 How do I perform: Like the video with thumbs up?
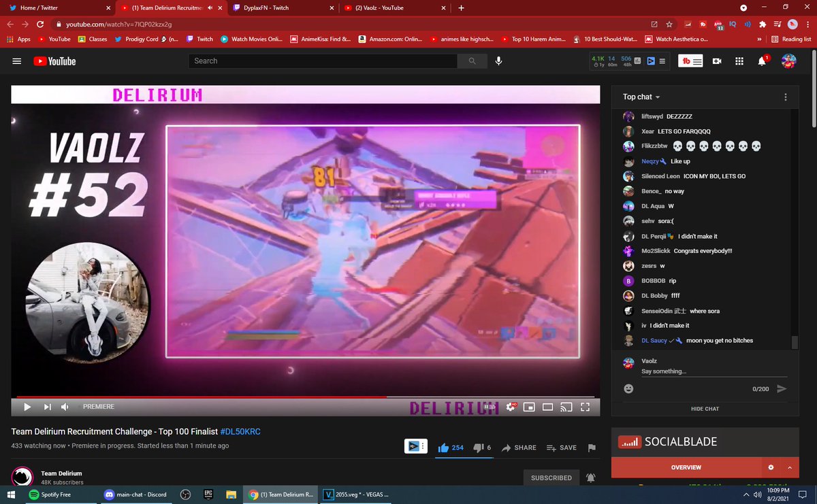tap(451, 448)
